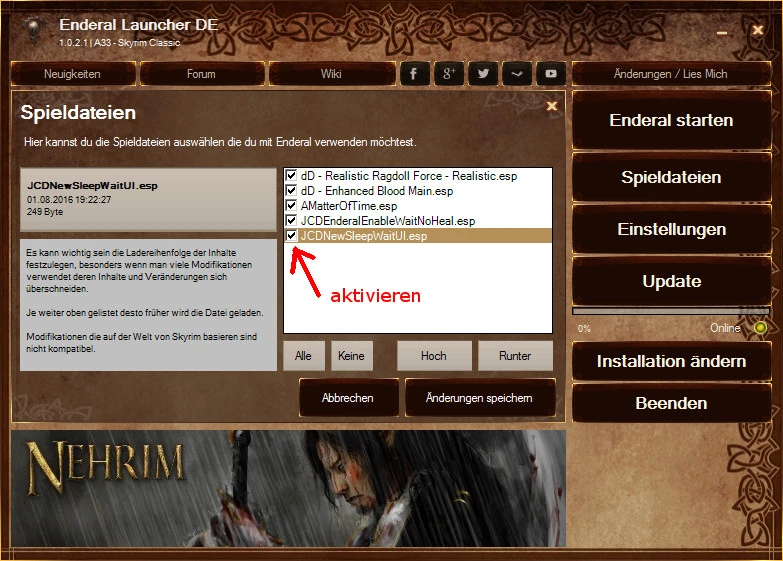
Task: Open the Twitter link icon
Action: coord(483,74)
